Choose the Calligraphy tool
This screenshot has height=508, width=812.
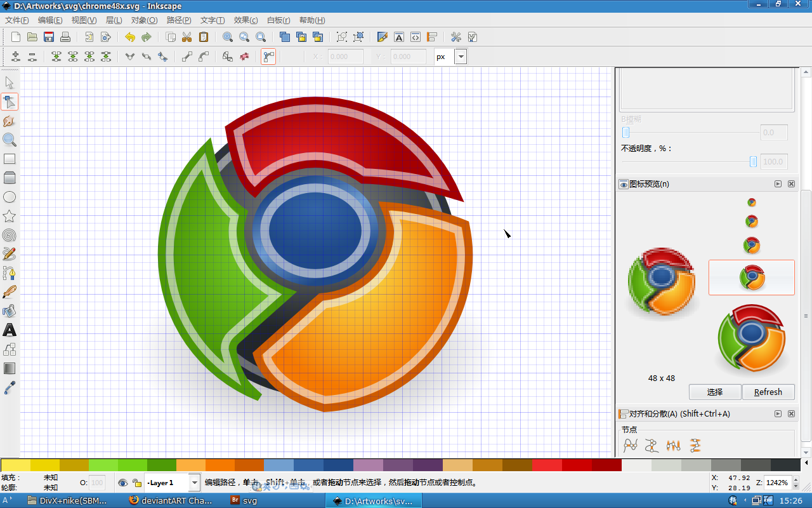10,292
